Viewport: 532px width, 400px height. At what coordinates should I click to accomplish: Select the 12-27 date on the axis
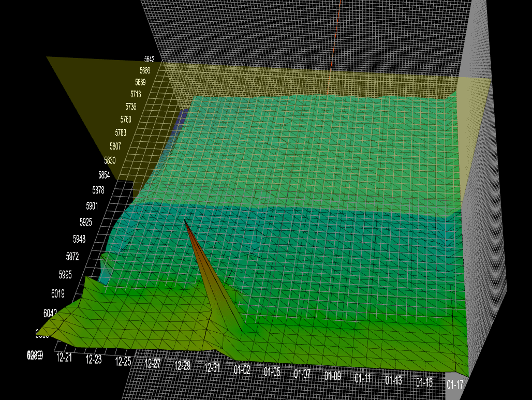pos(153,364)
